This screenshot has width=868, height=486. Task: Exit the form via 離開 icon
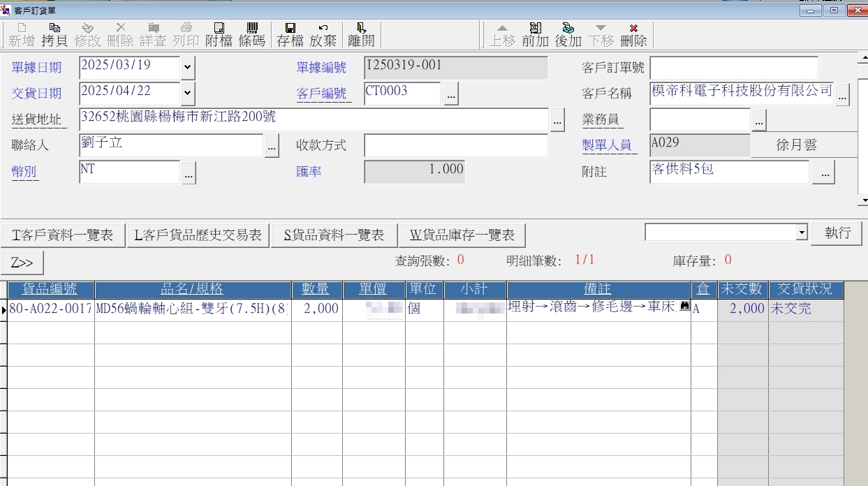coord(361,34)
